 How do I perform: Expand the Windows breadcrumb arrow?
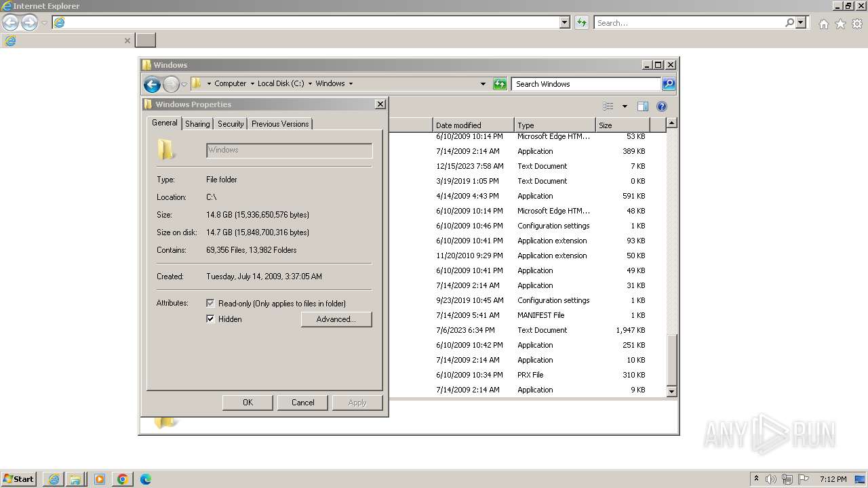[x=351, y=83]
